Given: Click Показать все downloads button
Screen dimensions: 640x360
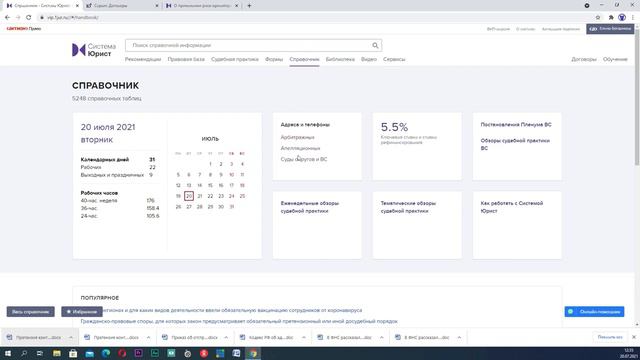Looking at the screenshot, I should 610,337.
